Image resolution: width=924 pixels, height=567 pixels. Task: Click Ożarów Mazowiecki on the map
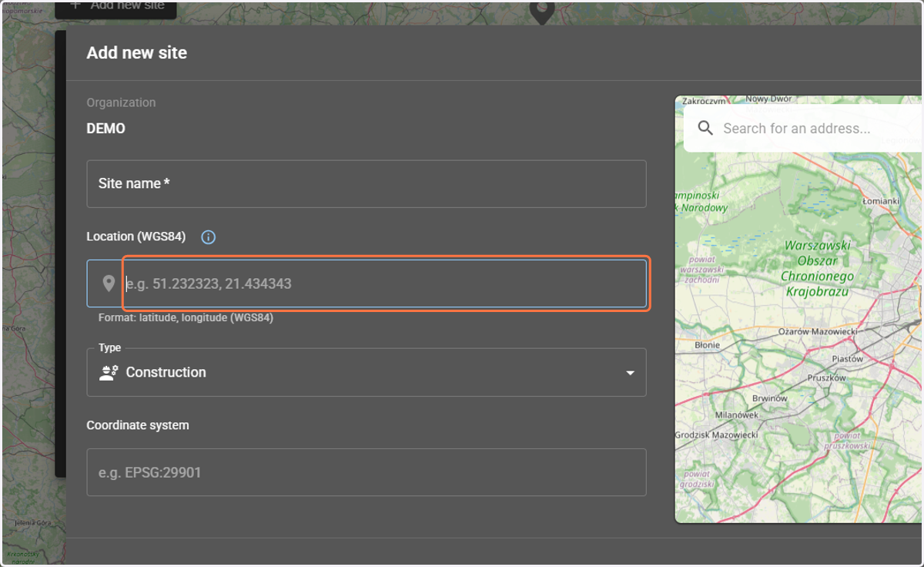818,331
